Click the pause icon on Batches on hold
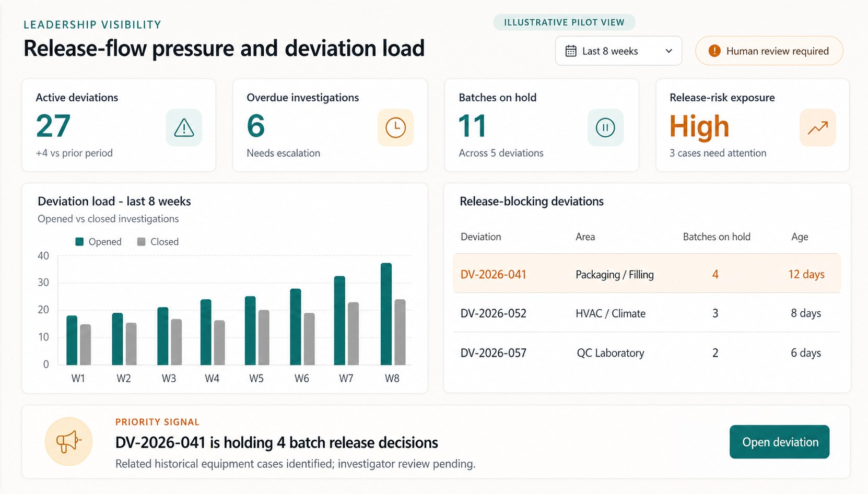The image size is (868, 494). [x=605, y=127]
